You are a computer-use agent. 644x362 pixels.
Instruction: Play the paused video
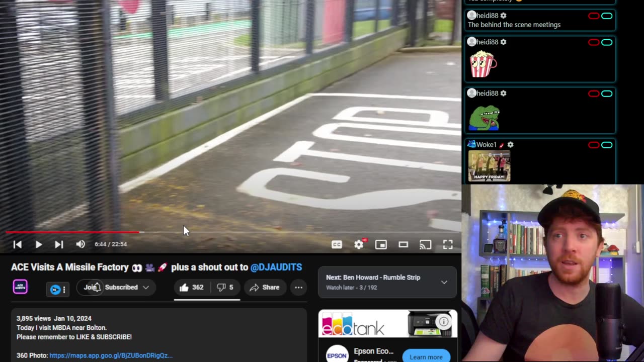click(38, 244)
